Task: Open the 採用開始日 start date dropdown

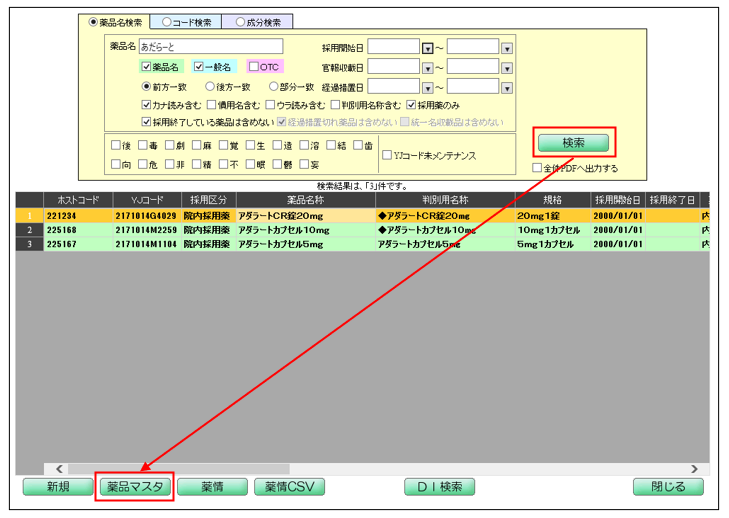Action: tap(427, 47)
